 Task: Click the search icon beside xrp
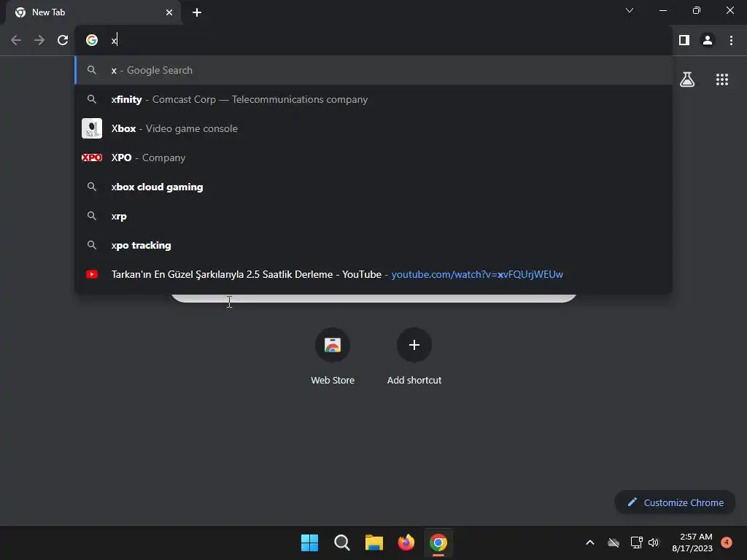[x=92, y=216]
